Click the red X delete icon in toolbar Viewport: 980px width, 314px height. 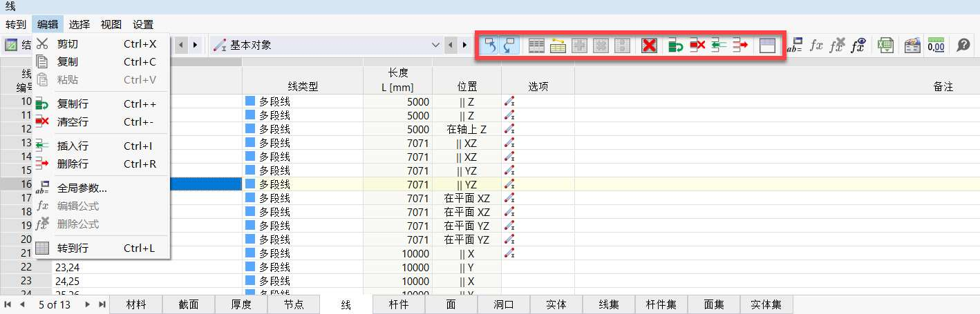tap(648, 46)
